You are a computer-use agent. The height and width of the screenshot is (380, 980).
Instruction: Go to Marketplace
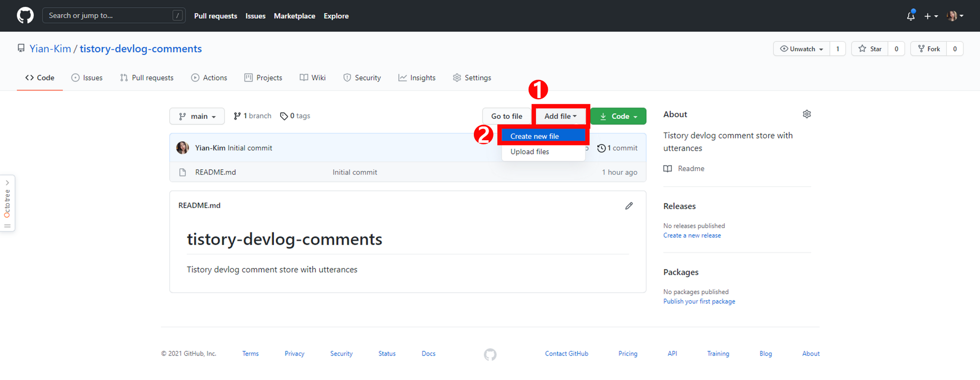click(x=294, y=16)
